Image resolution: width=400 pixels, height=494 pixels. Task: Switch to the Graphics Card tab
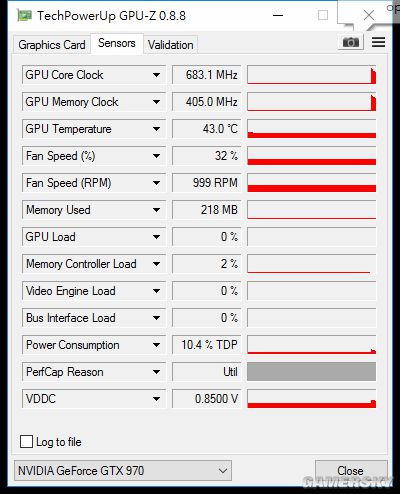click(x=52, y=45)
